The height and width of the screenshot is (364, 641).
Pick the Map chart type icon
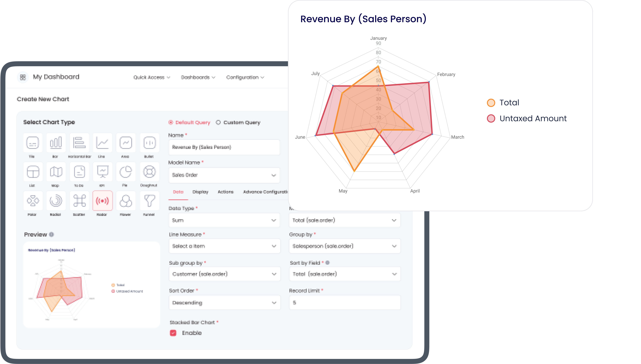(56, 172)
